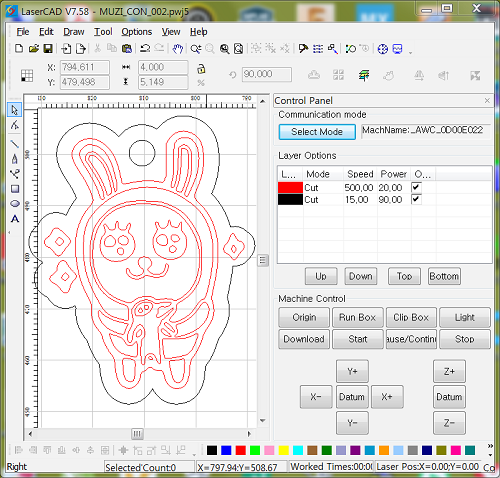Expand the toolbar overflow arrow
The image size is (500, 478).
point(411,52)
